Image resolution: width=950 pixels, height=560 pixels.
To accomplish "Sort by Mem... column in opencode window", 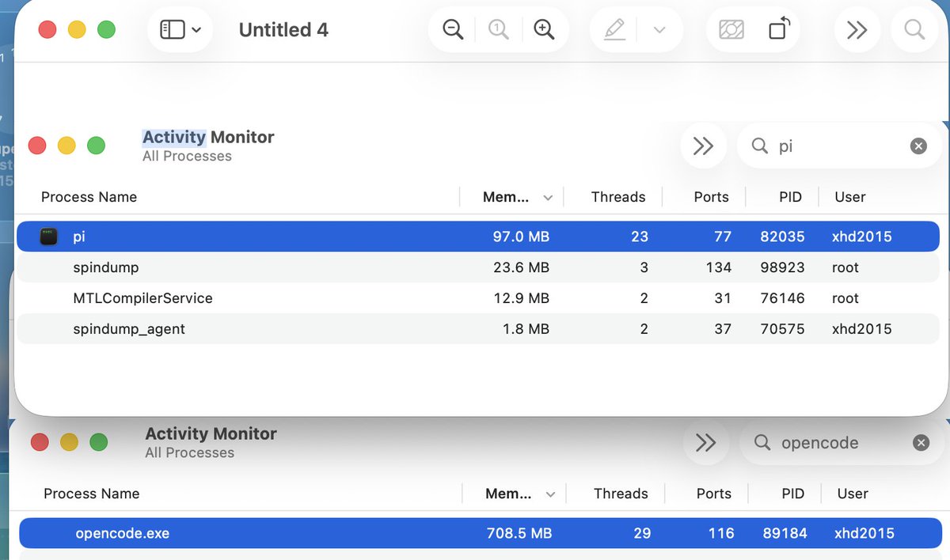I will tap(508, 494).
